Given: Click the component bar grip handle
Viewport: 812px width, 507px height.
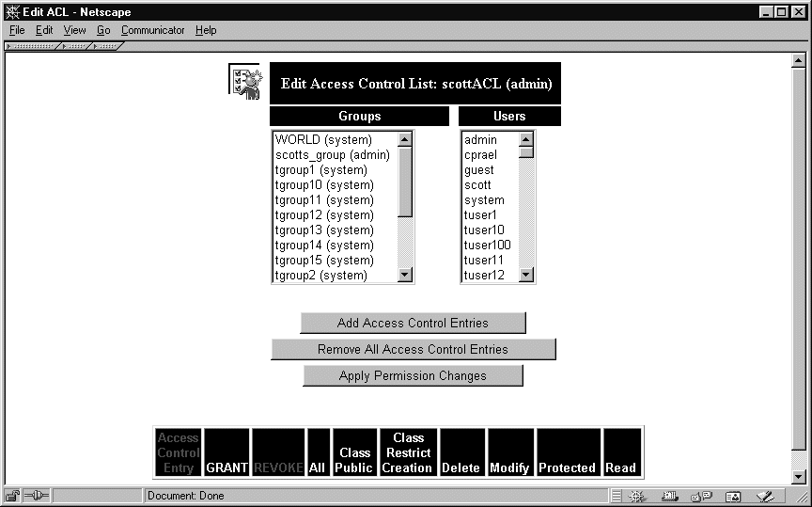Looking at the screenshot, I should click(x=616, y=496).
